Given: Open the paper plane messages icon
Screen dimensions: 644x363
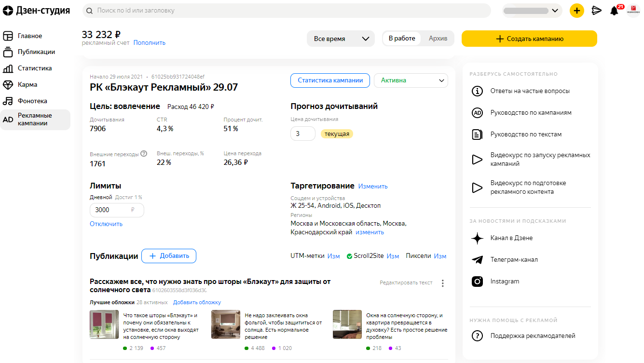Looking at the screenshot, I should [x=597, y=11].
